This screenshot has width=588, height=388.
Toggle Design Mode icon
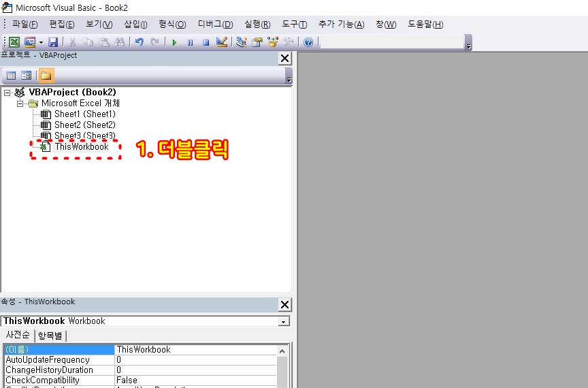pos(222,42)
